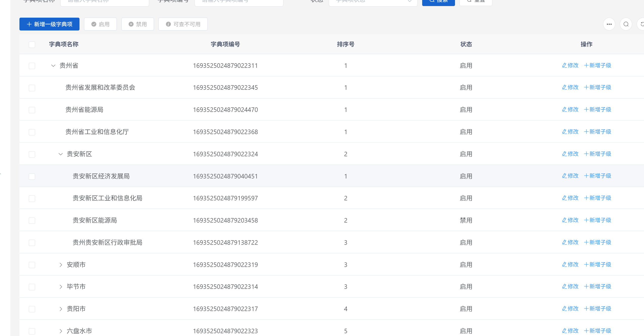Toggle the header select-all checkbox
The width and height of the screenshot is (644, 336).
(32, 45)
